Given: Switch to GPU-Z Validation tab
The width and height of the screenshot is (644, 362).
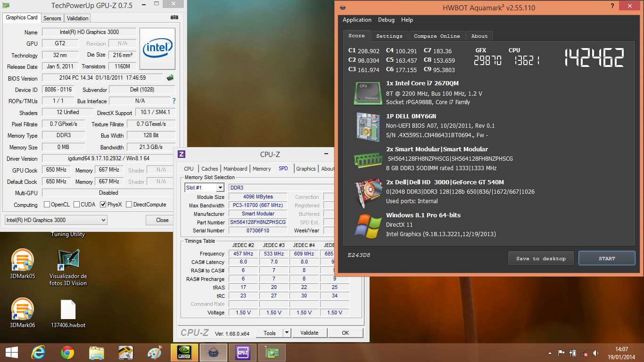Looking at the screenshot, I should point(77,18).
